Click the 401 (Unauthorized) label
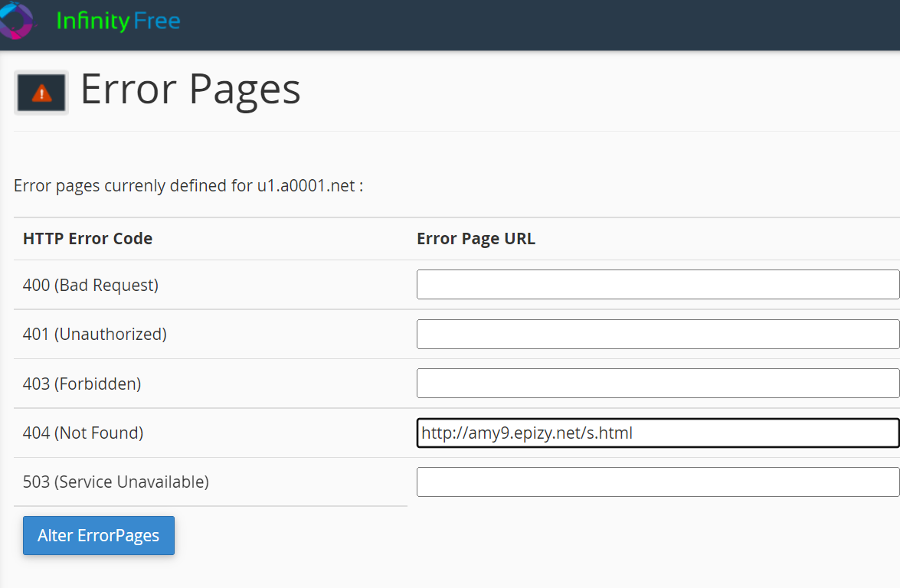This screenshot has width=900, height=588. [x=95, y=334]
